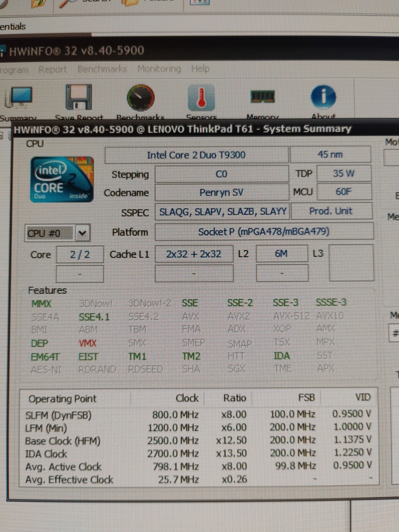Click the System Summary window title bar
Viewport: 399px width, 532px height.
[205, 129]
